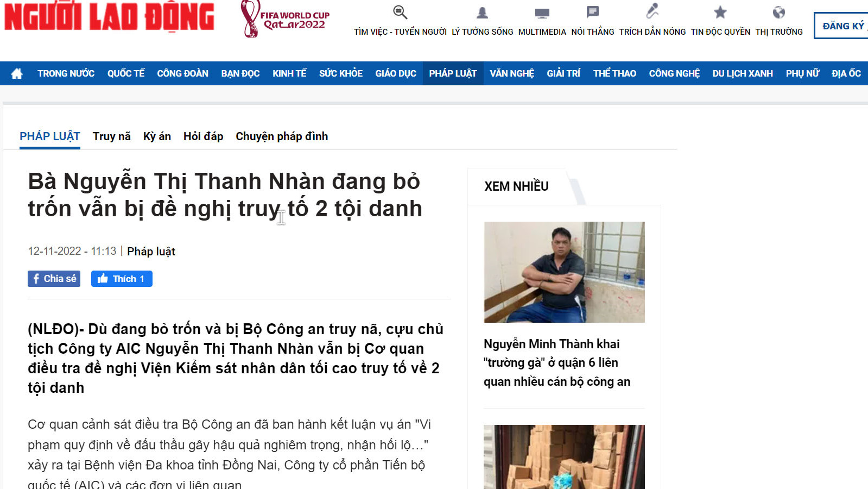The image size is (868, 489).
Task: Like the article with Thích button
Action: coord(122,279)
